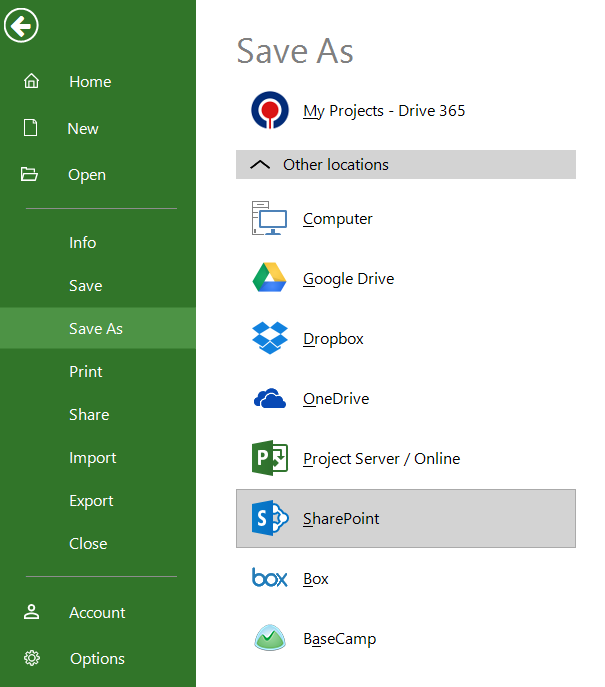Click the Other locations header text

[336, 165]
